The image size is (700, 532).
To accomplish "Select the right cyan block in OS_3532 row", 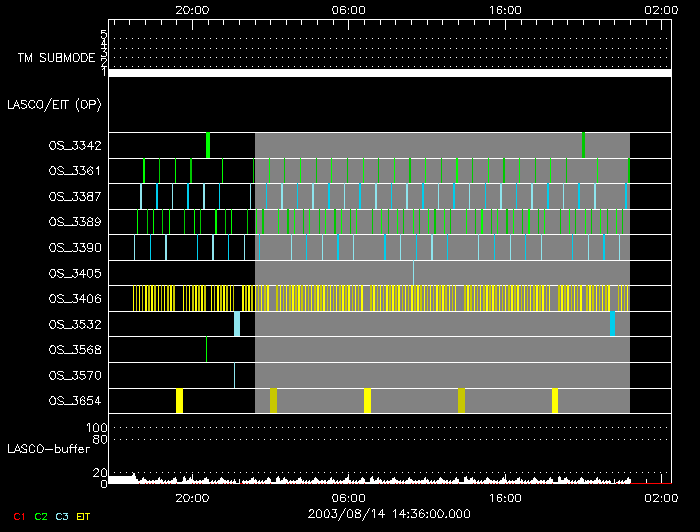I will click(612, 324).
